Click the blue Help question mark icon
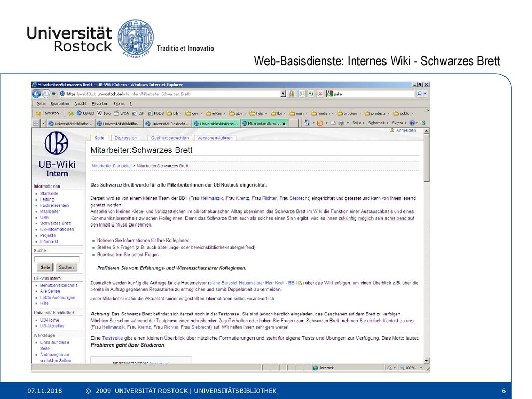 [x=413, y=123]
